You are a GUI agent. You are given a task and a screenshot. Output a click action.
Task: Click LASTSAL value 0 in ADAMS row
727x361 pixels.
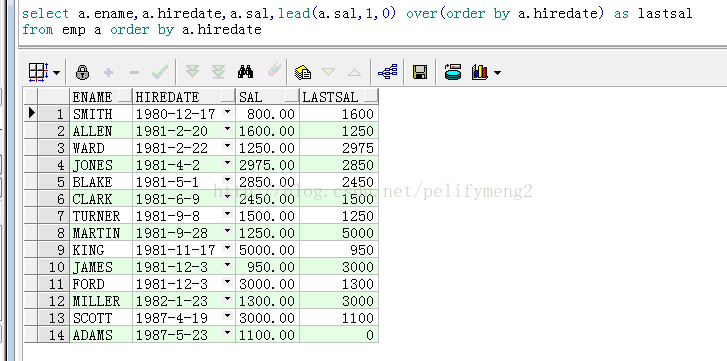[x=339, y=335]
